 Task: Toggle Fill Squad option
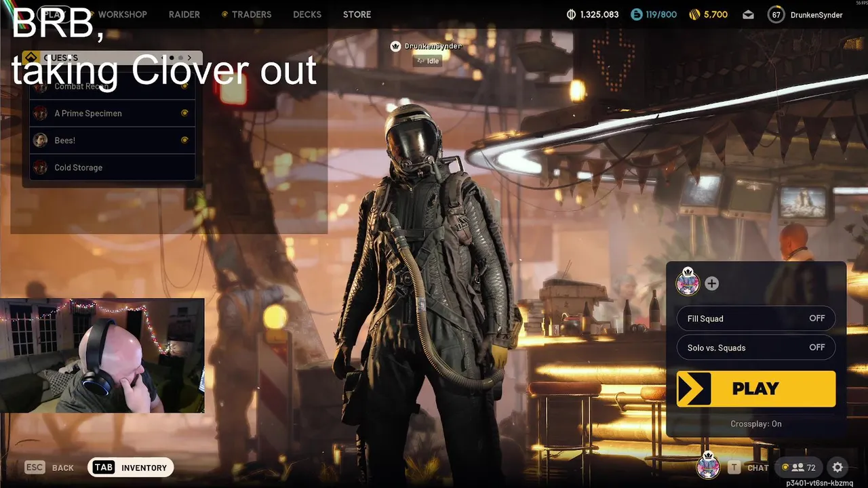click(x=755, y=319)
